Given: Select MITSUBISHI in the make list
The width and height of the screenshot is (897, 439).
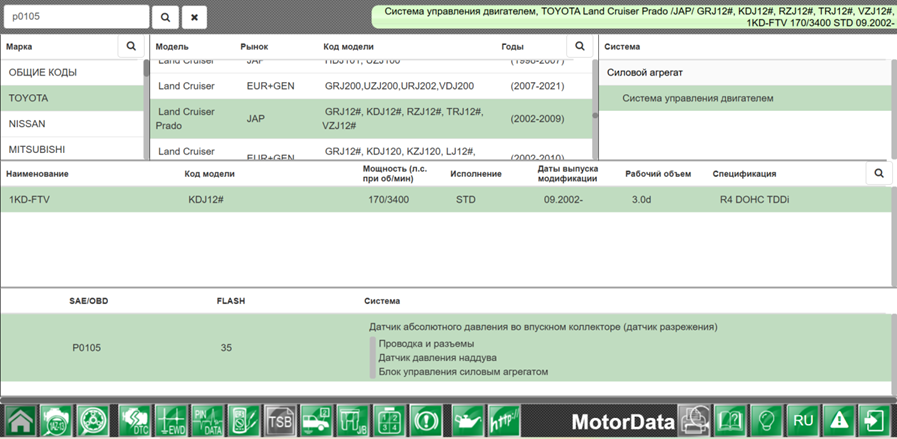Looking at the screenshot, I should tap(72, 149).
